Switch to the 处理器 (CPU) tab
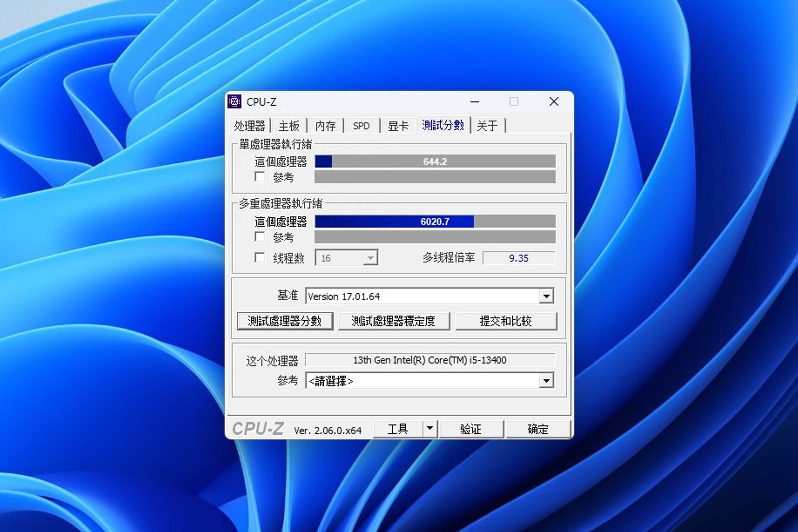Image resolution: width=798 pixels, height=532 pixels. (x=249, y=126)
